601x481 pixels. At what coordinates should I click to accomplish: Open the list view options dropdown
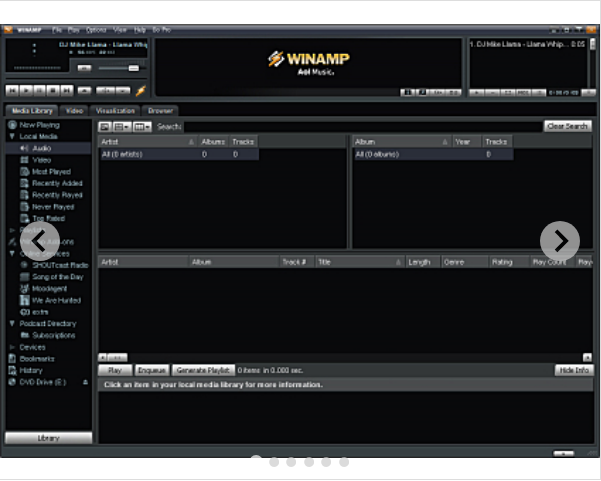(x=123, y=126)
